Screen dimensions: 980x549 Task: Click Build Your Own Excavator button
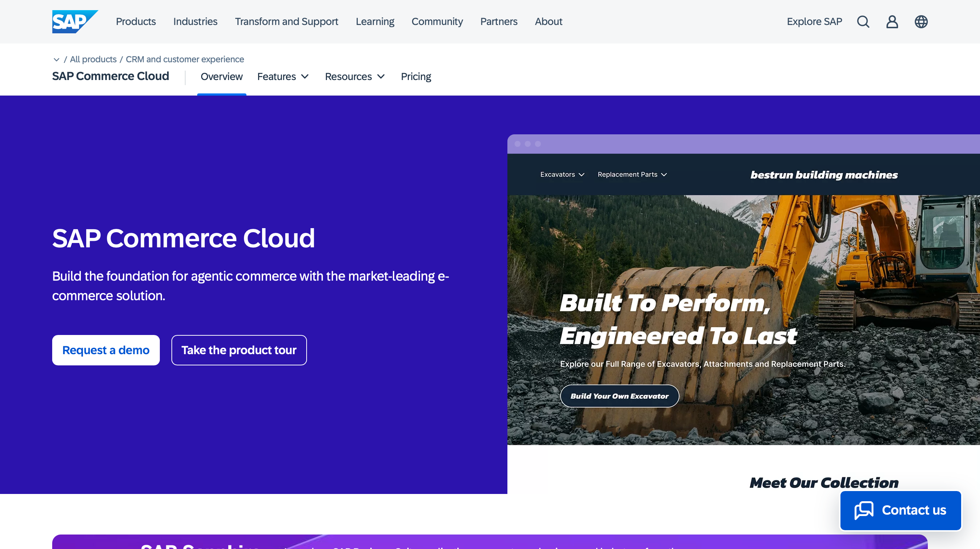pos(619,396)
